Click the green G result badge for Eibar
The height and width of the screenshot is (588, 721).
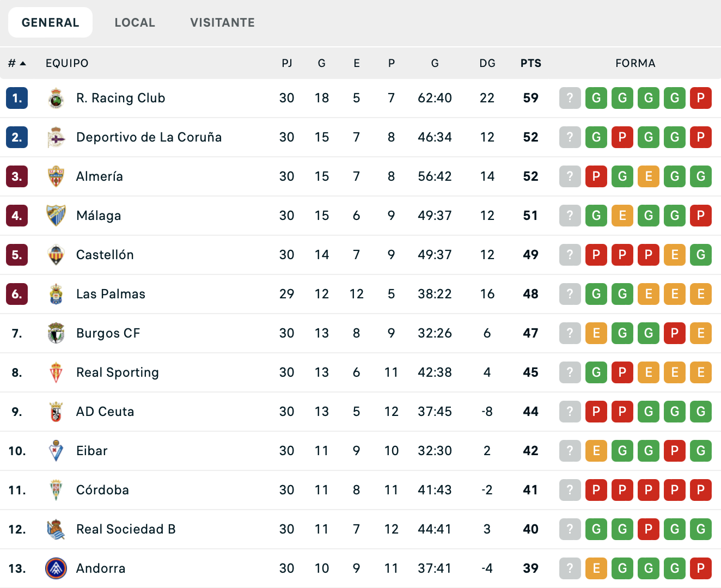coord(622,451)
